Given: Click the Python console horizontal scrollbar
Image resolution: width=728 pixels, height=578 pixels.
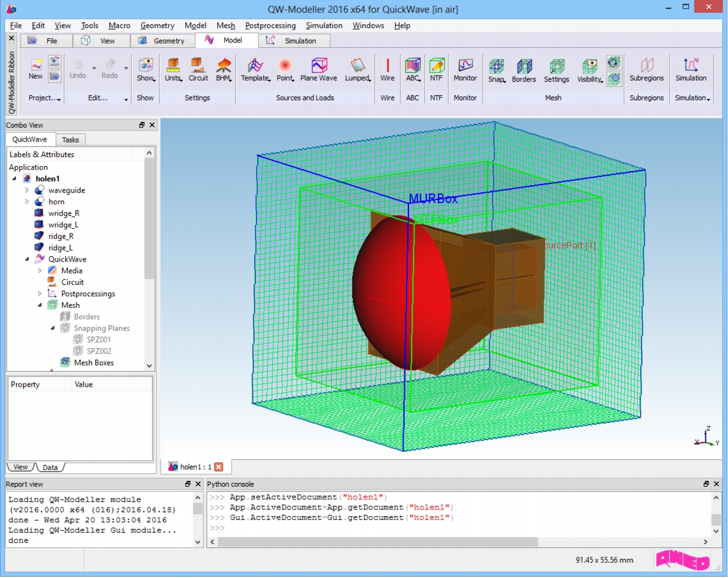Looking at the screenshot, I should [x=377, y=542].
